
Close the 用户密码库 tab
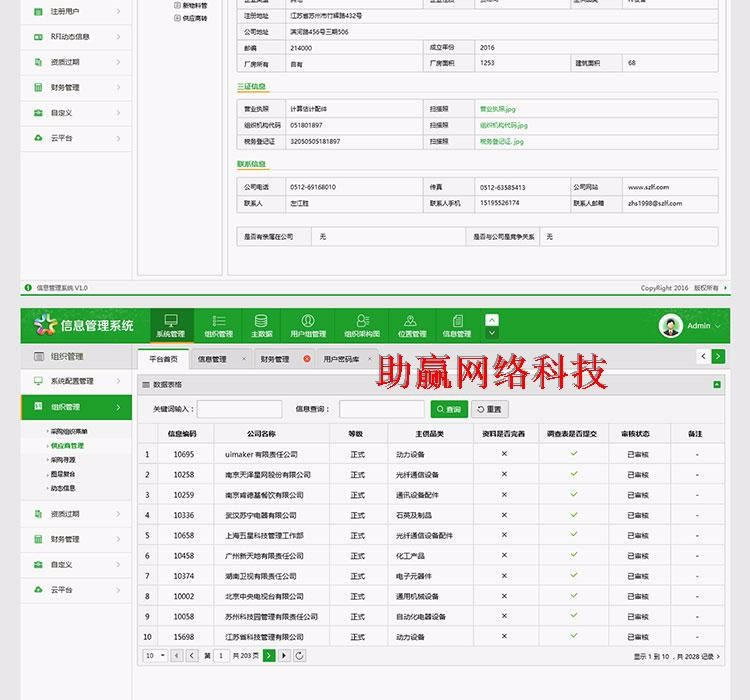pyautogui.click(x=370, y=358)
